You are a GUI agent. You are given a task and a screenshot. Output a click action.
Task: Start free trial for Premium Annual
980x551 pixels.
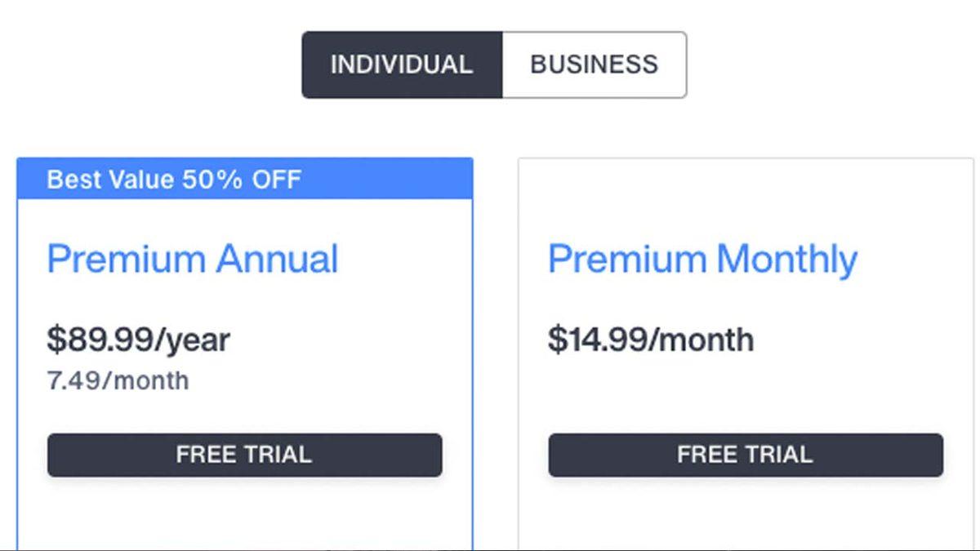pos(244,455)
